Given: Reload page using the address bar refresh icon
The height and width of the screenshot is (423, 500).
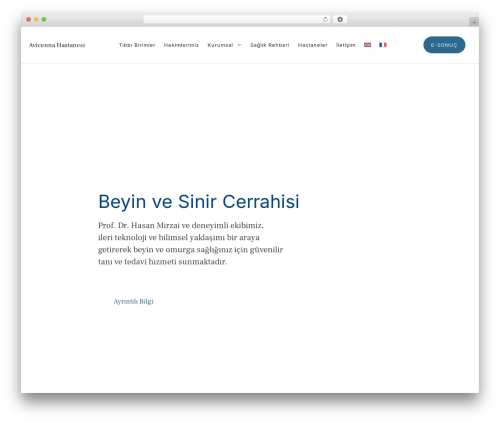Looking at the screenshot, I should coord(325,20).
